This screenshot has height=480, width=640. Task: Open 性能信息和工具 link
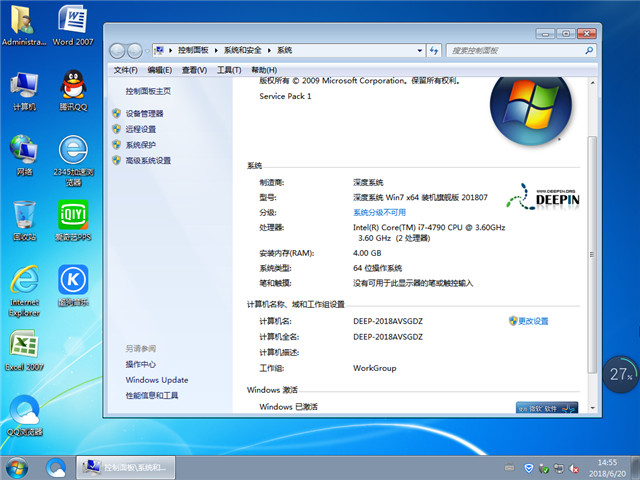click(x=152, y=396)
